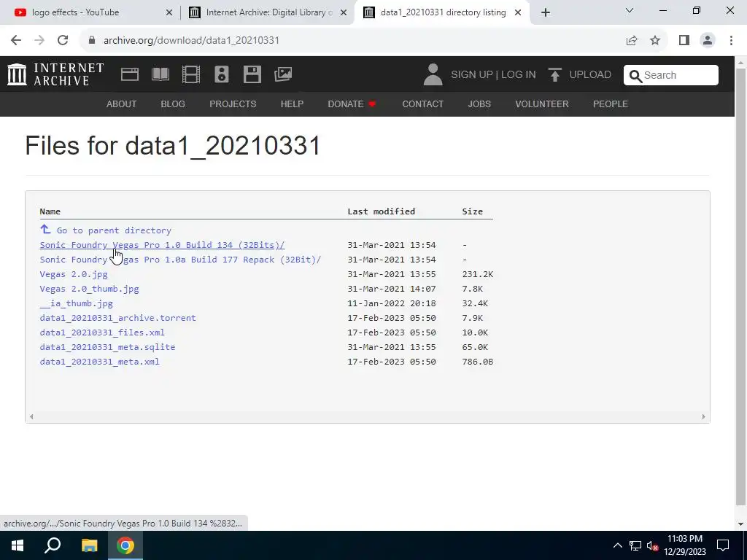Image resolution: width=747 pixels, height=560 pixels.
Task: Click the user avatar icon
Action: pos(433,75)
